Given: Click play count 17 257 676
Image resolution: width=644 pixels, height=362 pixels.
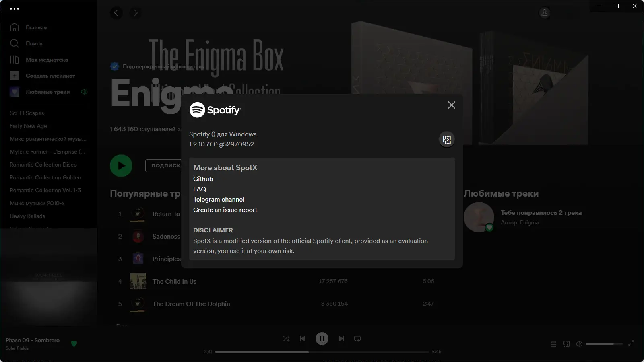Looking at the screenshot, I should tap(333, 281).
